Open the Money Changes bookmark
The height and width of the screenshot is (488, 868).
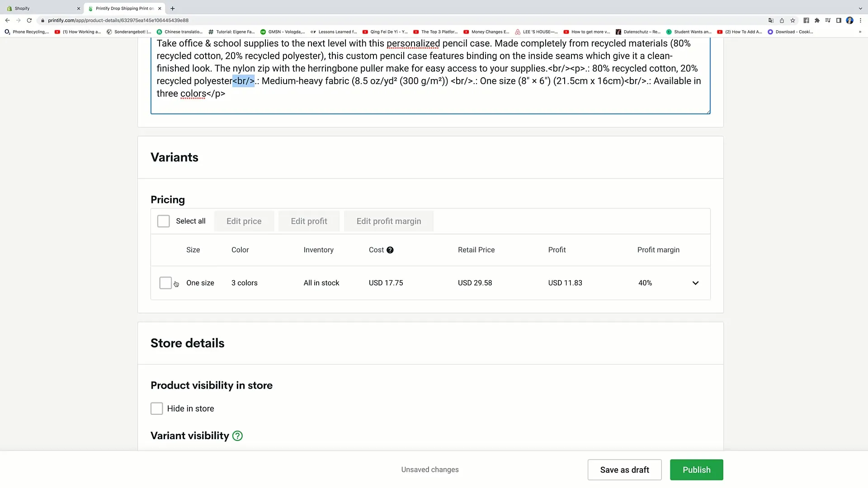[x=486, y=32]
